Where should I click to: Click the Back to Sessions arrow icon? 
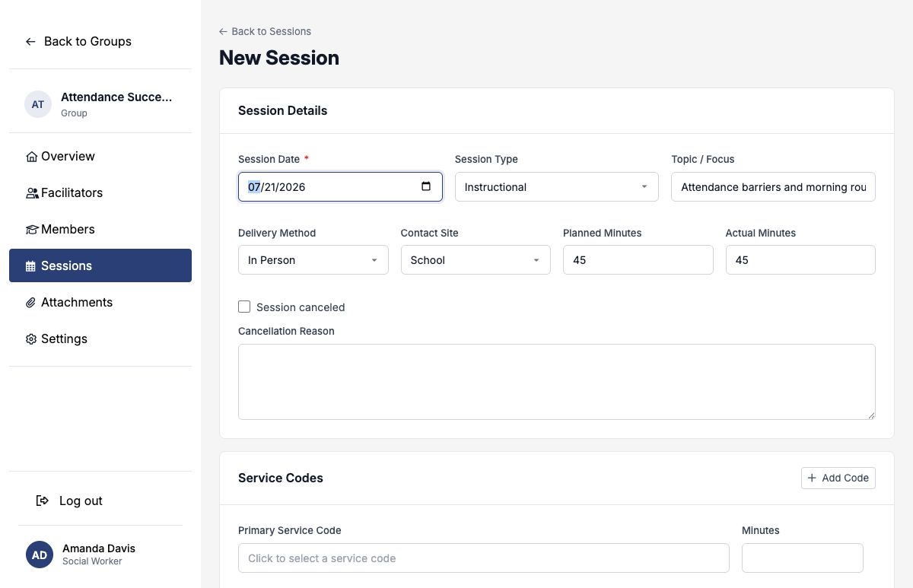[223, 31]
